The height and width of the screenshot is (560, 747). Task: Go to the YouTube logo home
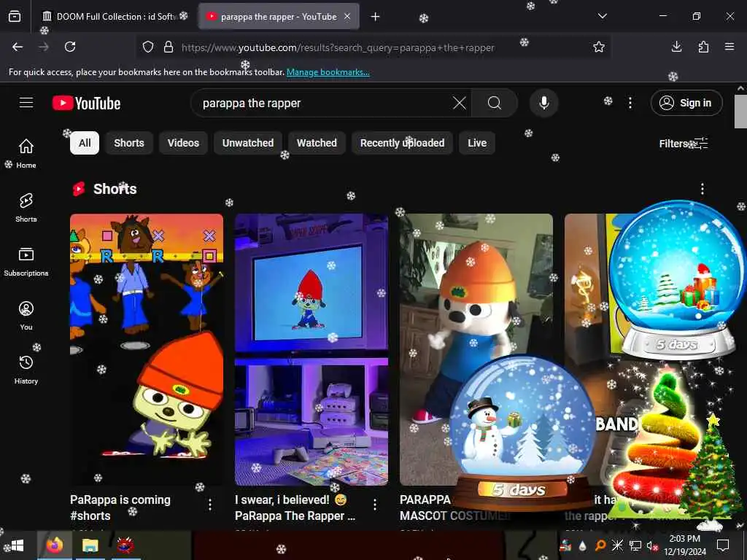[x=86, y=103]
